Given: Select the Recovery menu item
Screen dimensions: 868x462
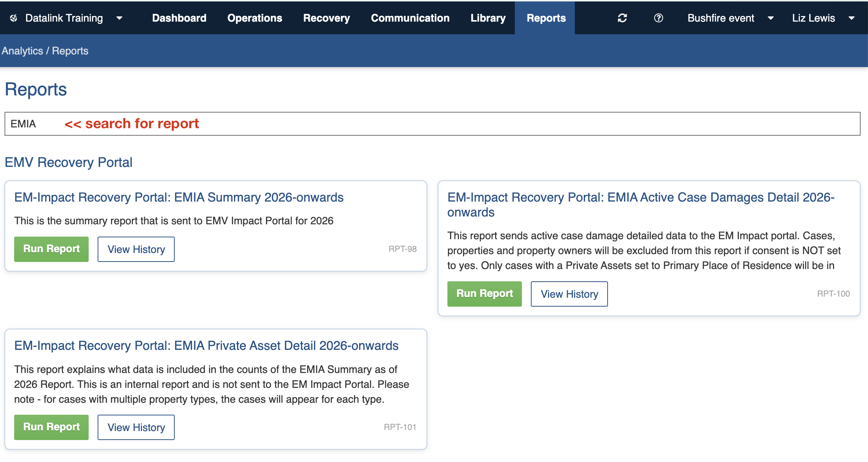Looking at the screenshot, I should [x=326, y=18].
